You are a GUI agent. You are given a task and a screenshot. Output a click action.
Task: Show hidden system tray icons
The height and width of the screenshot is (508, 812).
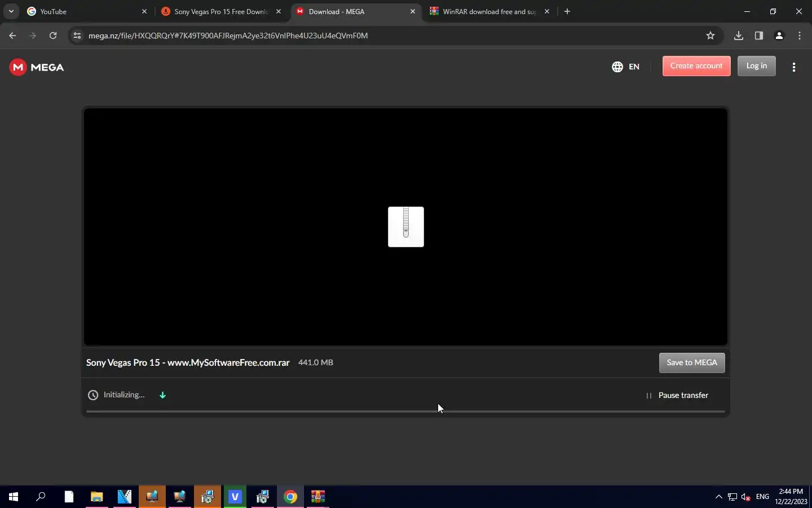[x=718, y=497]
